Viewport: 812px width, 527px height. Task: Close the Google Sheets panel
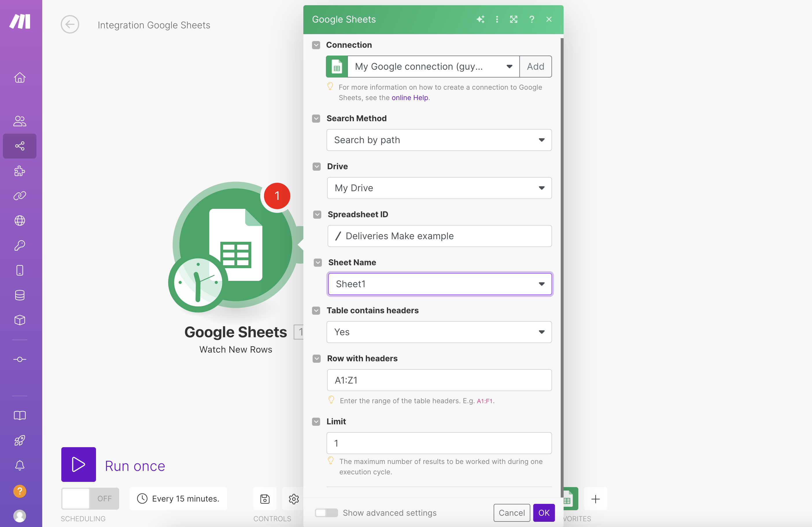(549, 19)
